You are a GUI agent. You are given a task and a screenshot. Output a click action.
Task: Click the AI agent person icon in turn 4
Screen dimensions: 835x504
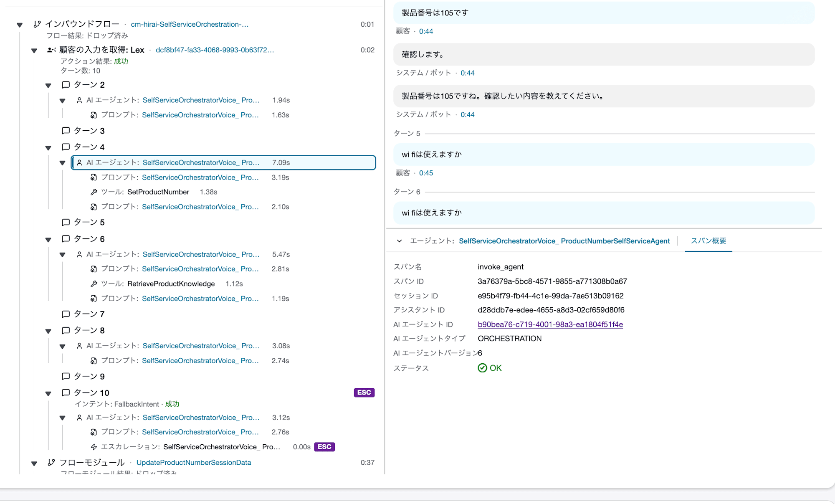79,162
